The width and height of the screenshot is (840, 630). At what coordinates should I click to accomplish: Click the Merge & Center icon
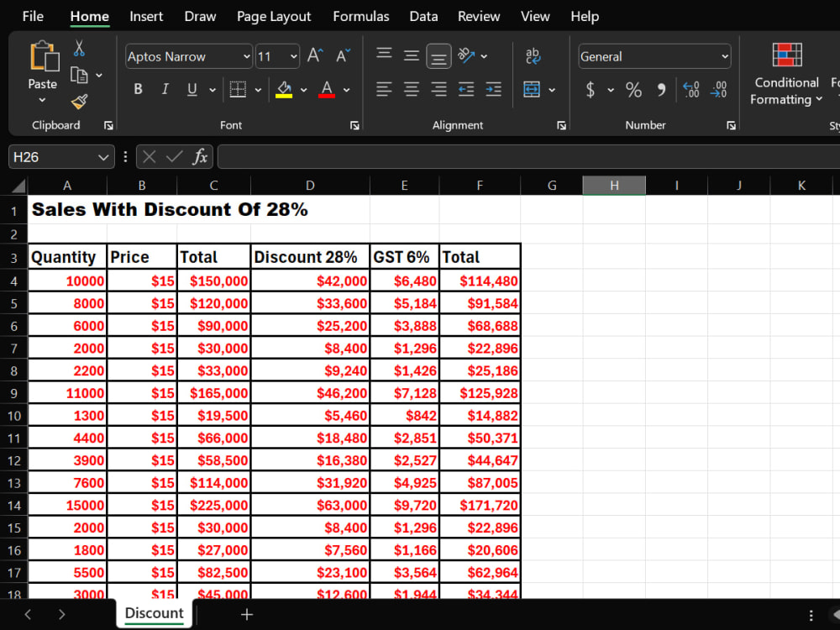pos(532,90)
